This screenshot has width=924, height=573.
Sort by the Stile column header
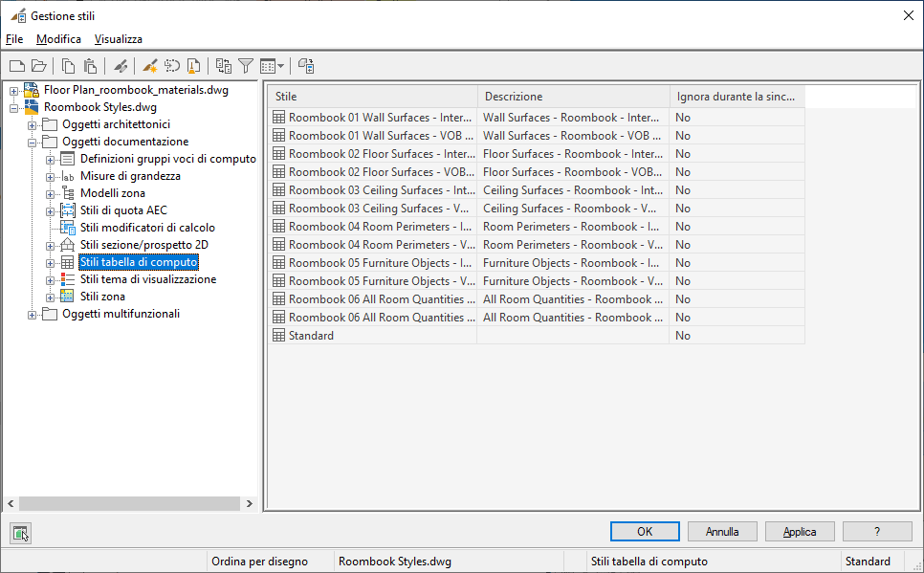(x=372, y=96)
